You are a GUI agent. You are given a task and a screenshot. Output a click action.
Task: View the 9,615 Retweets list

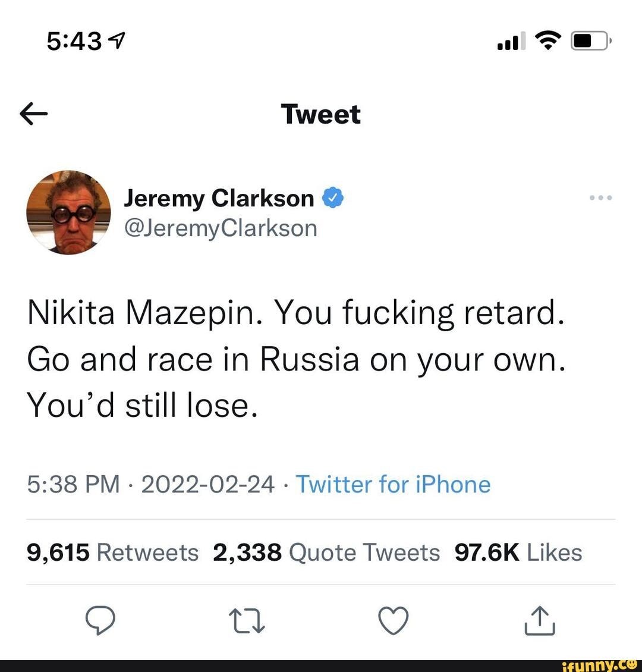113,552
